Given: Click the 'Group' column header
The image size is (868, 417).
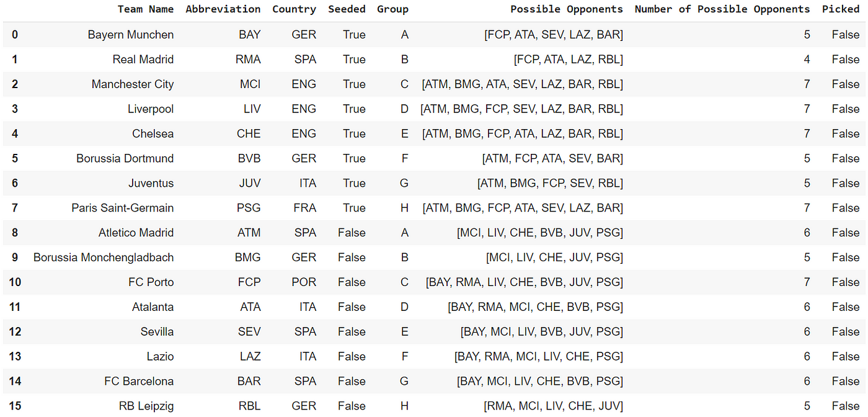Looking at the screenshot, I should (392, 9).
